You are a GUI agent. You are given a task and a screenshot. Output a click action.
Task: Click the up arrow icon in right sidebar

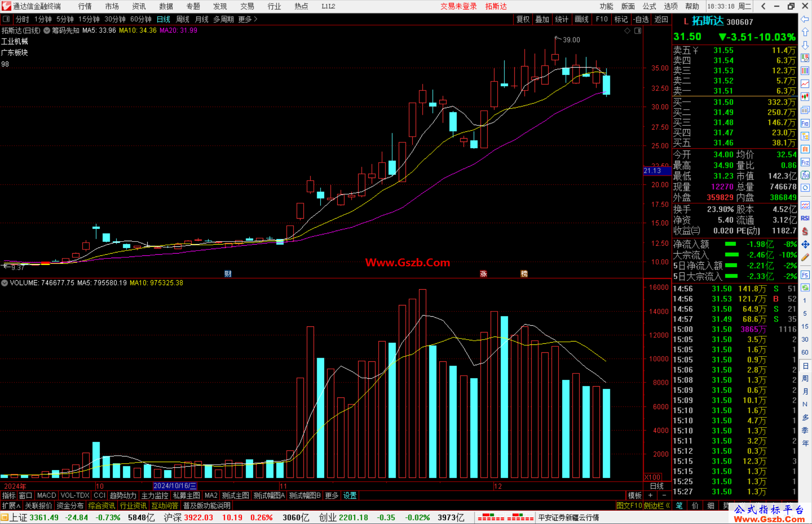point(805,32)
